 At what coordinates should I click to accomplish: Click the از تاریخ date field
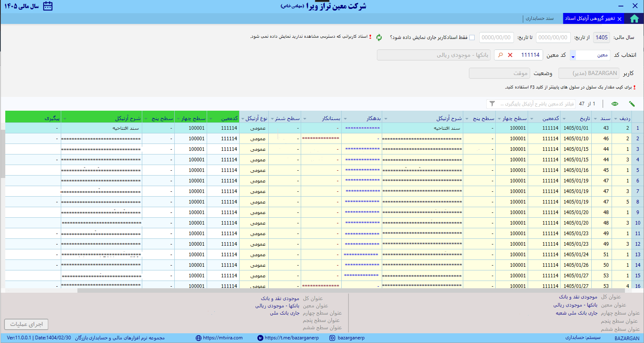[553, 37]
